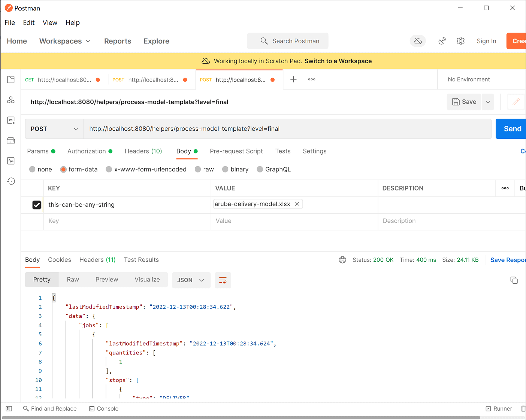The width and height of the screenshot is (526, 420).
Task: Open the Save options dropdown arrow
Action: tap(488, 102)
